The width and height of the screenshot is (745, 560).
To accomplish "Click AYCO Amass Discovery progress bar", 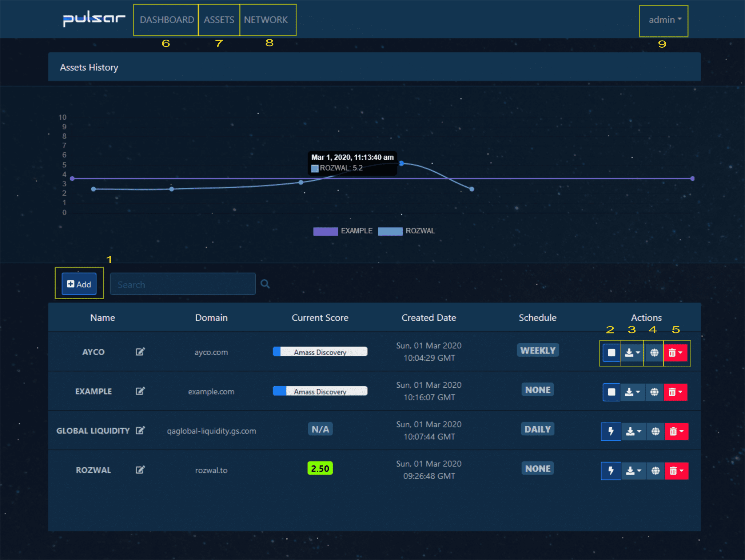I will (x=320, y=352).
